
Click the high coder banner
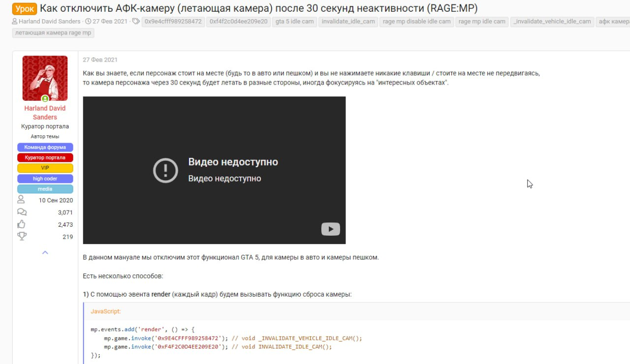point(45,179)
